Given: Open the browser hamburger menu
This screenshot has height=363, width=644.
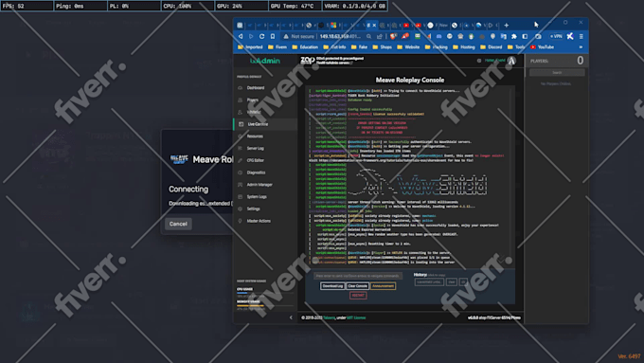Looking at the screenshot, I should (581, 36).
